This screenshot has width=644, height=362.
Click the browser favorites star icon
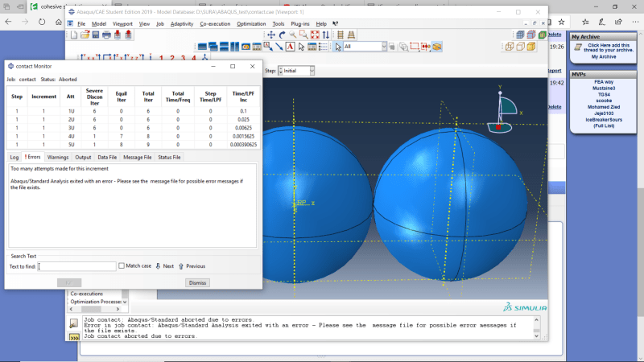pos(561,22)
